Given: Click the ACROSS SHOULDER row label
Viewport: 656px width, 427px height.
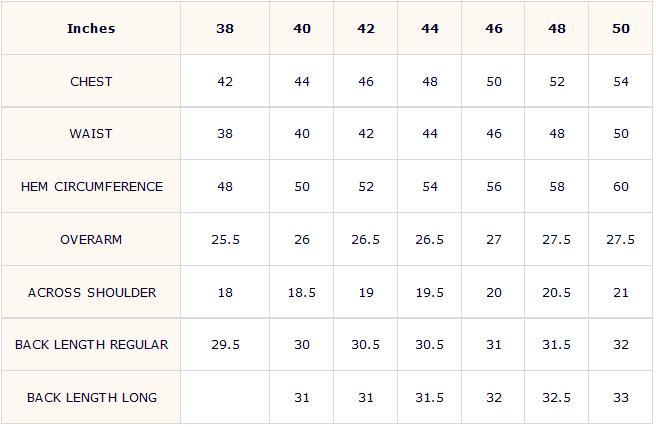Looking at the screenshot, I should point(92,292).
